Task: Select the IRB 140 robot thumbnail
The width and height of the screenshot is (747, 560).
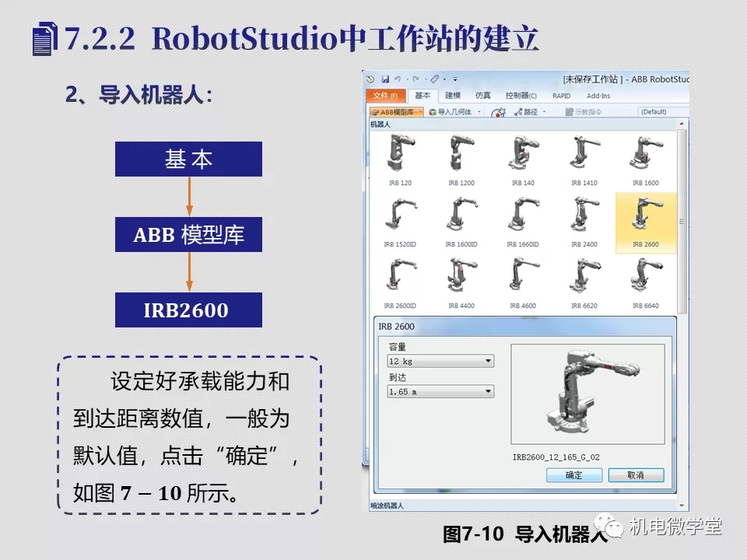Action: pos(523,159)
